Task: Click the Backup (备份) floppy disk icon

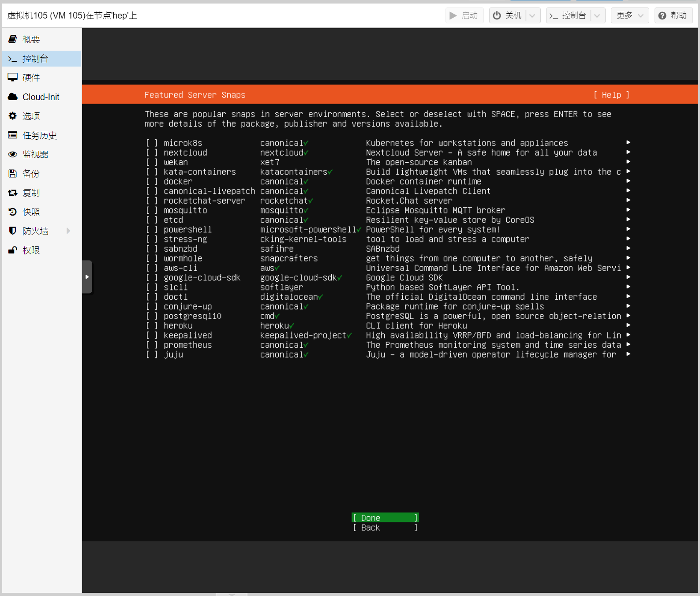Action: [13, 174]
